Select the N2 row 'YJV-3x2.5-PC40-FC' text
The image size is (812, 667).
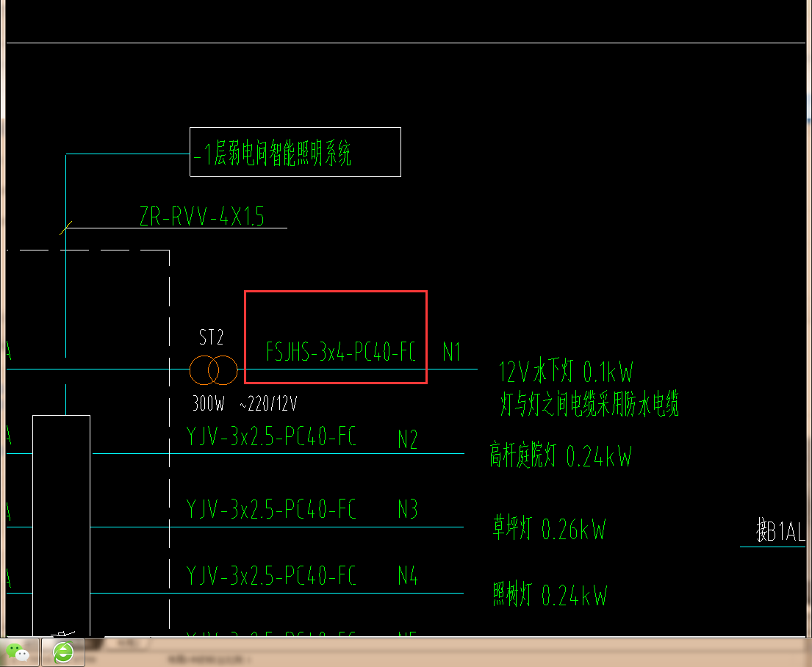(x=271, y=436)
